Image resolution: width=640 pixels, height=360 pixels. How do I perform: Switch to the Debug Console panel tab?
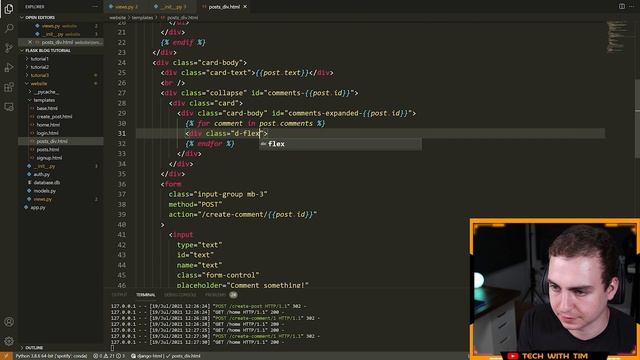(180, 295)
